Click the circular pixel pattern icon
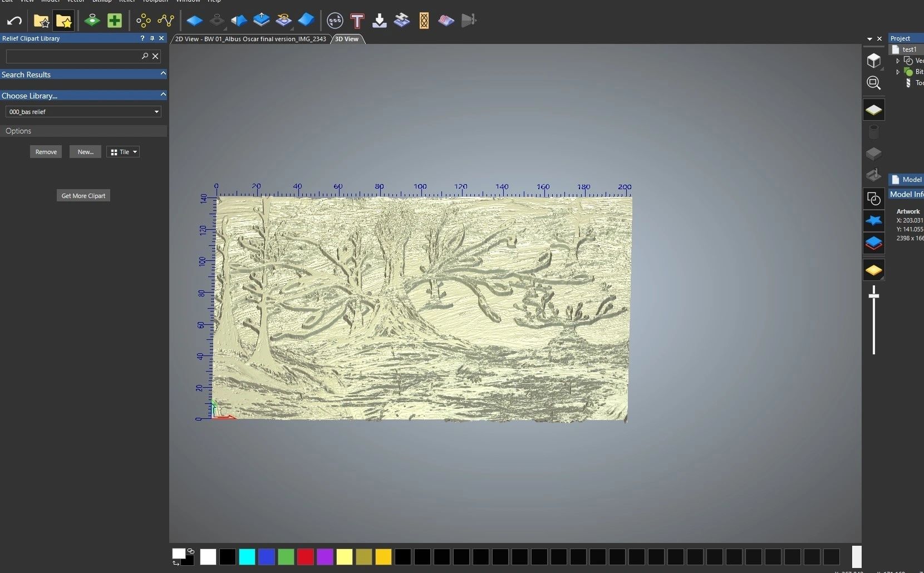This screenshot has width=924, height=573. click(x=335, y=21)
